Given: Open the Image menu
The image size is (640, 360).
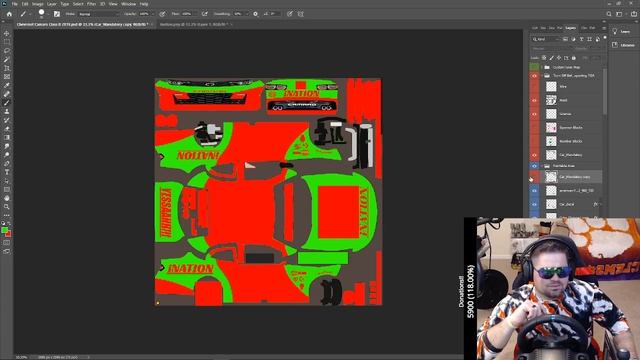Looking at the screenshot, I should point(38,4).
